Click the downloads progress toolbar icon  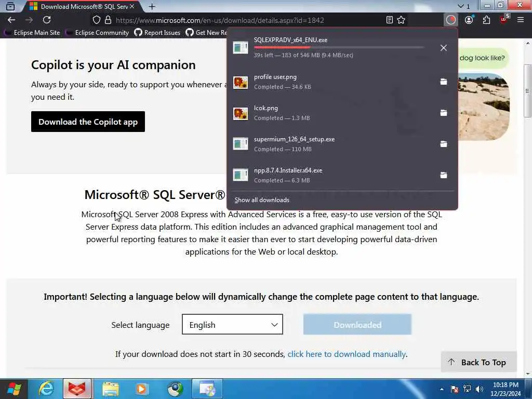(x=451, y=20)
